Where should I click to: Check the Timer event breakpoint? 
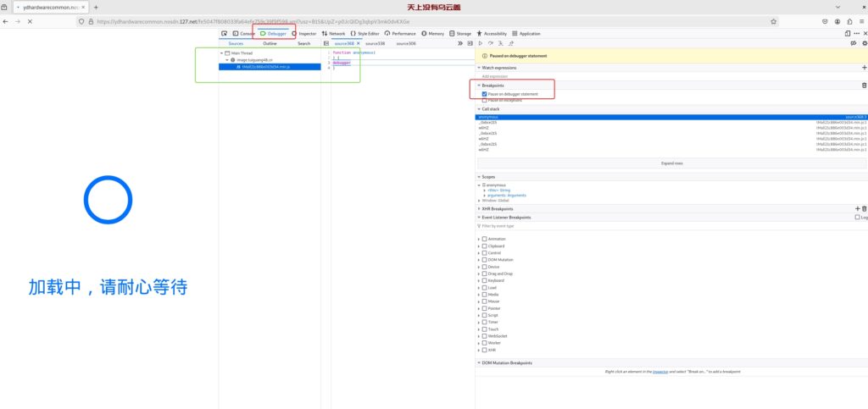coord(484,323)
